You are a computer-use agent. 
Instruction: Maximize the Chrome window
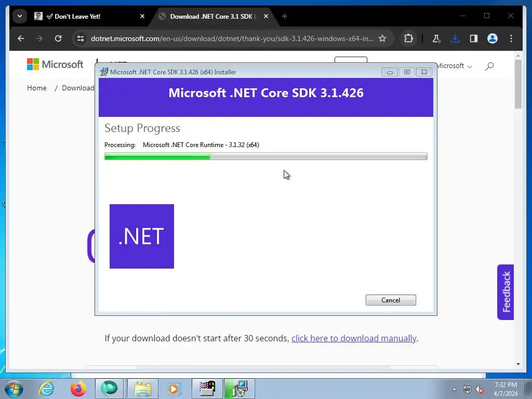tap(487, 16)
